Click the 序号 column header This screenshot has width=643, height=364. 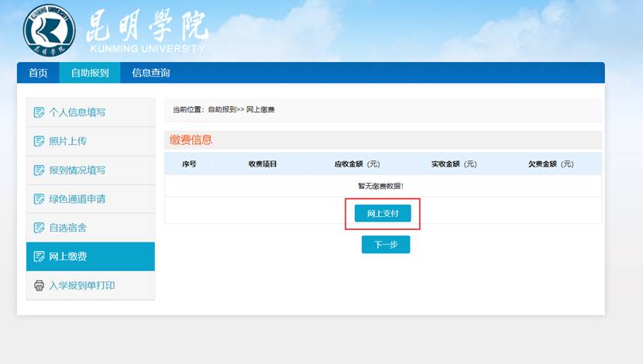[x=189, y=164]
